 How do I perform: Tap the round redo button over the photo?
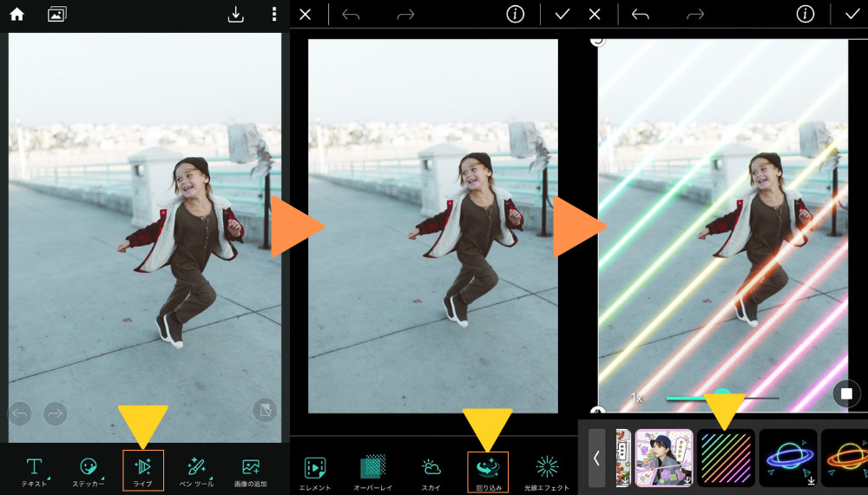click(55, 413)
